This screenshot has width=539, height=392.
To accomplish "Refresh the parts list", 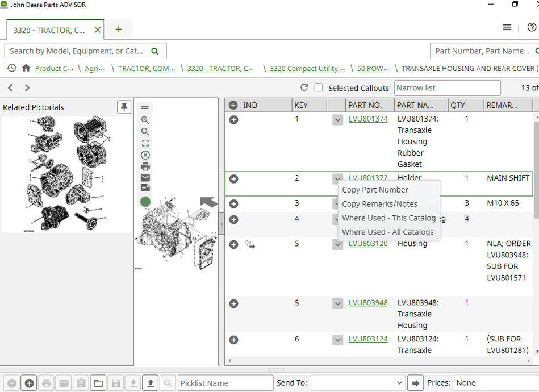I will [x=304, y=87].
